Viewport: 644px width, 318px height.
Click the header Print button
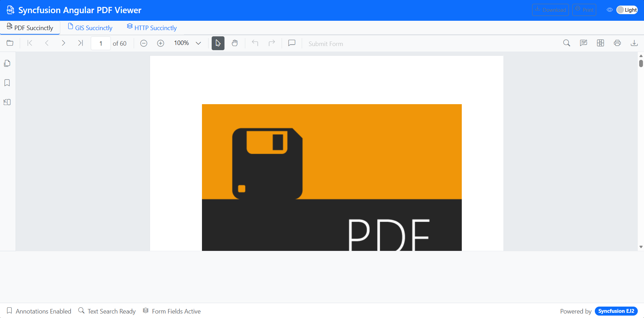point(584,10)
